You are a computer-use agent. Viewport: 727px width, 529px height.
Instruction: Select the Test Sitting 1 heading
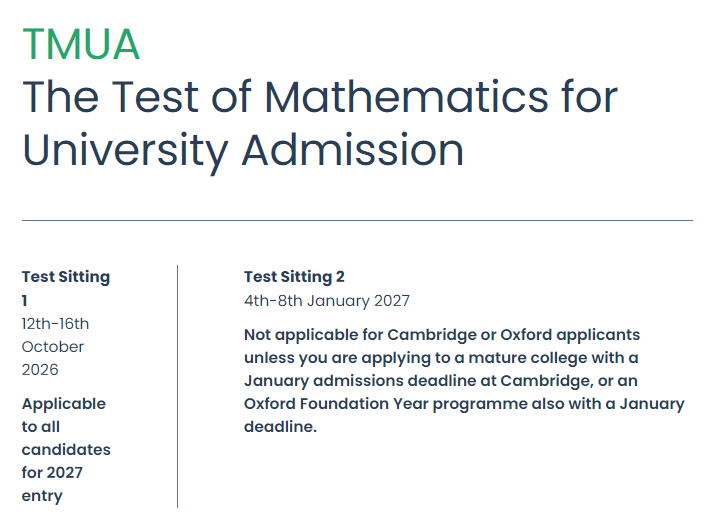tap(65, 288)
